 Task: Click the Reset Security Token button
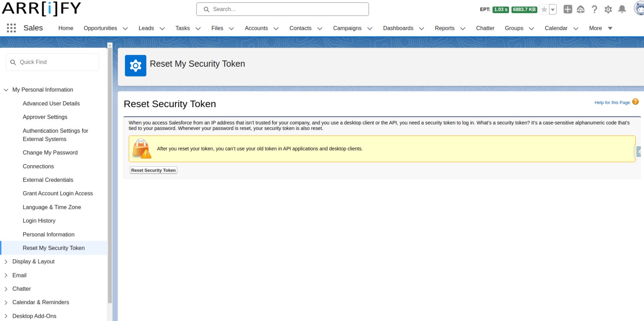coord(153,170)
